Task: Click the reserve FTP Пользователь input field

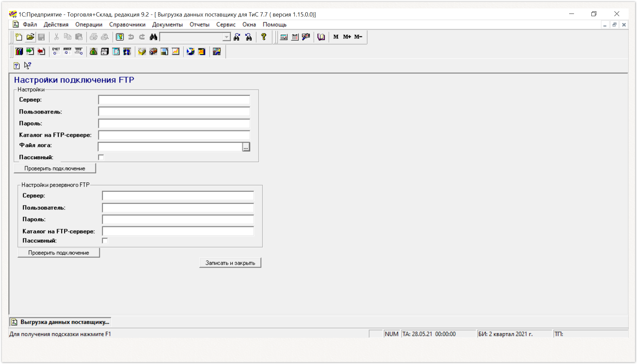Action: [178, 208]
